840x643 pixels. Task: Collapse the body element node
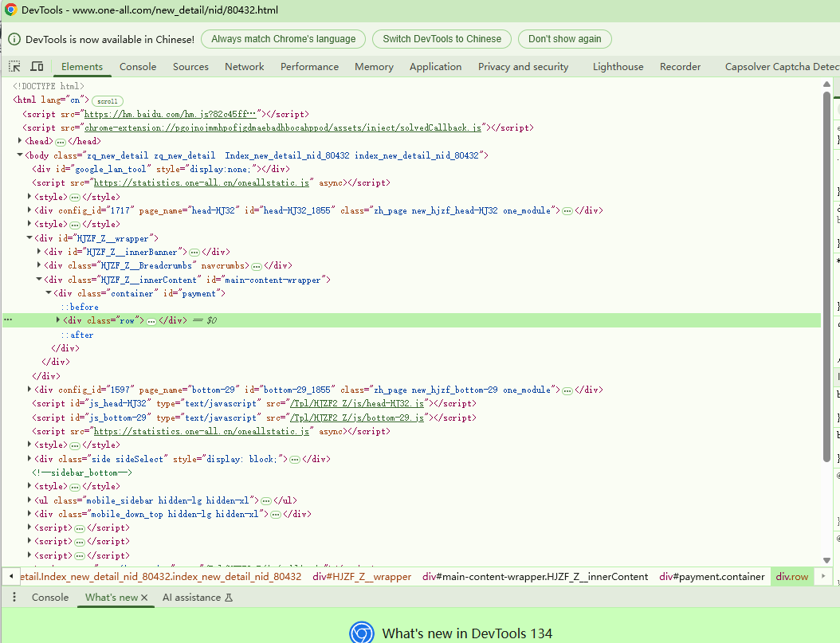click(x=20, y=155)
